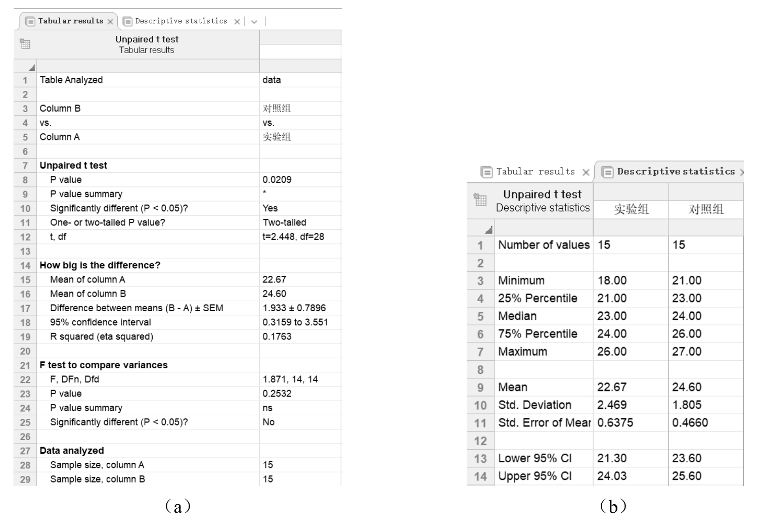
Task: Close the inactive Tabular results tab in panel (b)
Action: coord(586,172)
